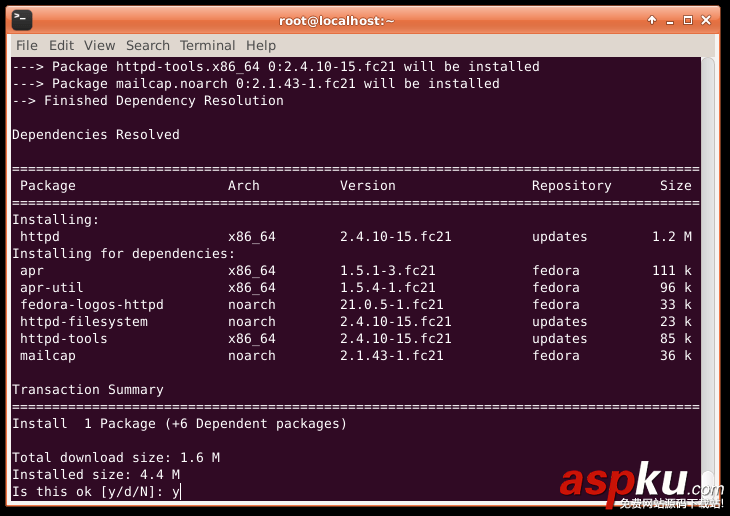
Task: Click the terminal icon in title bar
Action: 21,20
